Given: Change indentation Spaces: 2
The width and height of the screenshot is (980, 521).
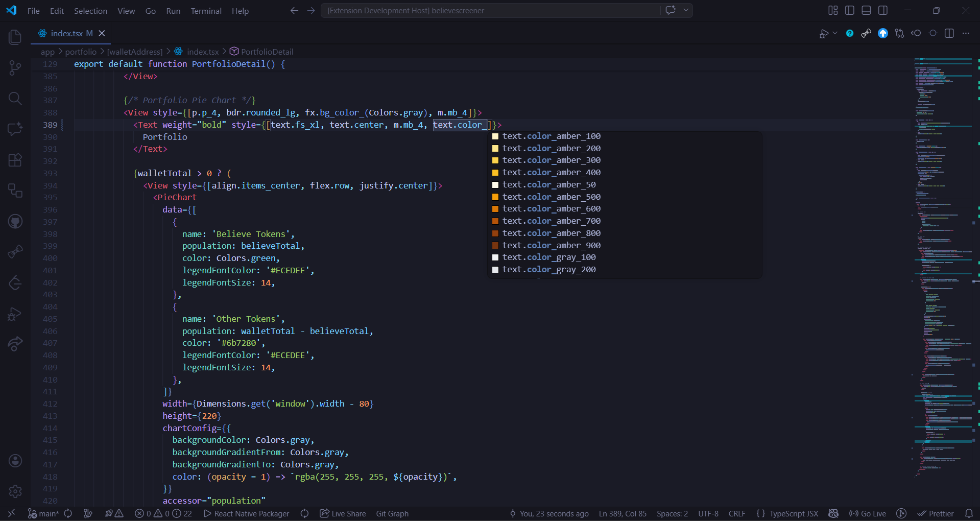Looking at the screenshot, I should point(672,513).
